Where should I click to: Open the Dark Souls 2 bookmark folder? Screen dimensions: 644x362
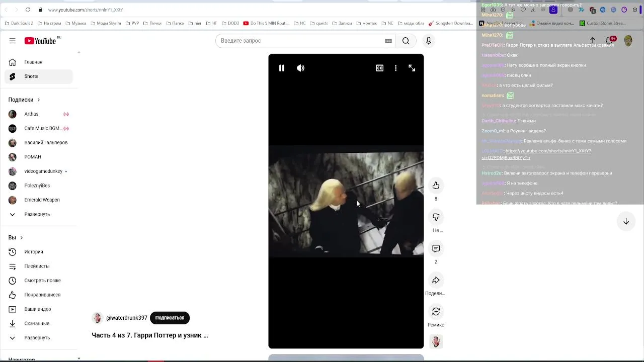point(19,23)
